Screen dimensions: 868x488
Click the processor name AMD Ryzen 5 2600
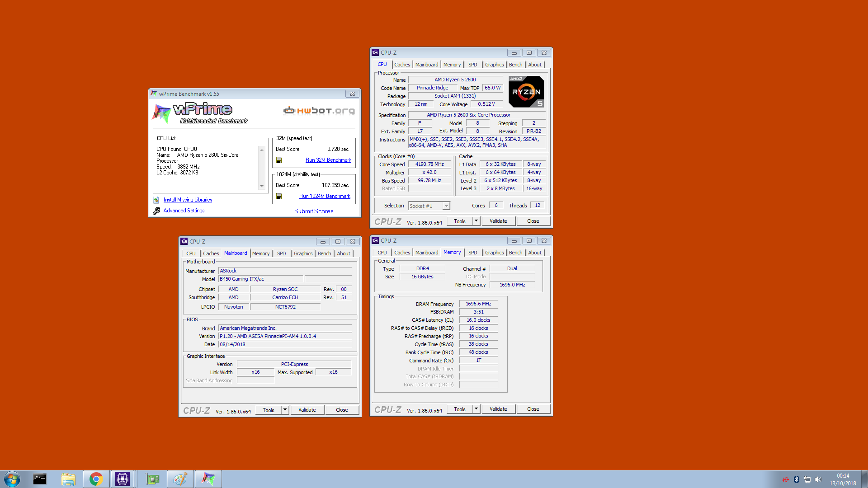click(455, 80)
